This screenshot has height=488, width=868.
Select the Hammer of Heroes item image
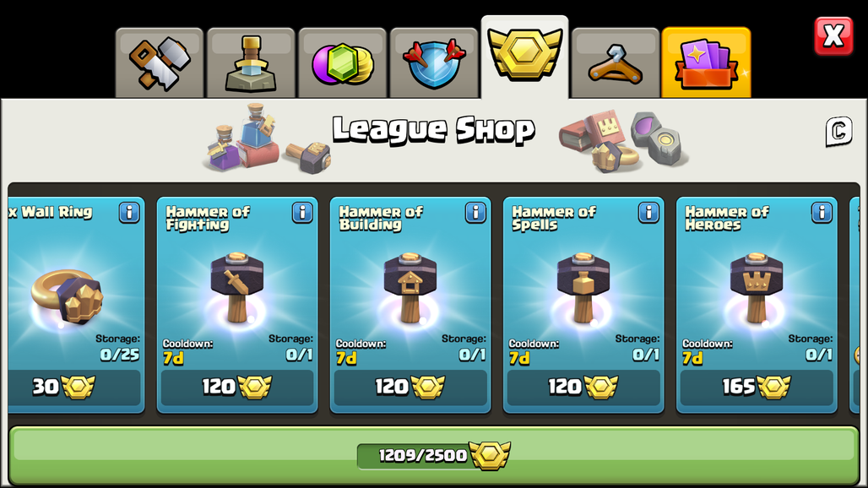(x=757, y=288)
